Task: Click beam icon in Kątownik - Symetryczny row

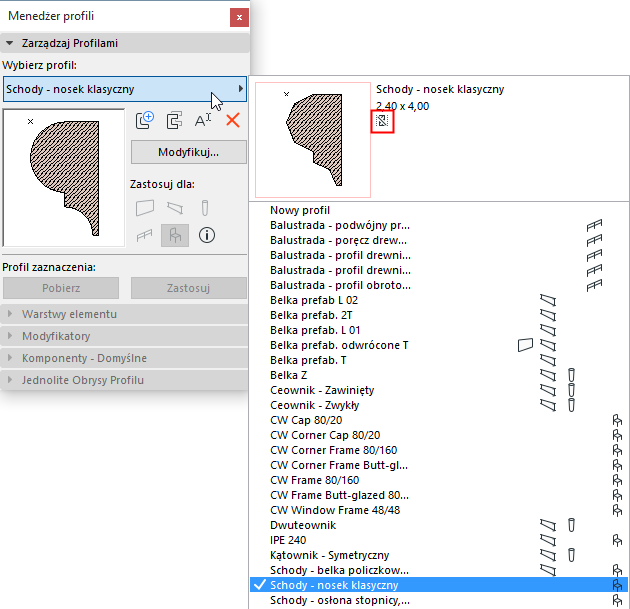Action: coord(548,555)
